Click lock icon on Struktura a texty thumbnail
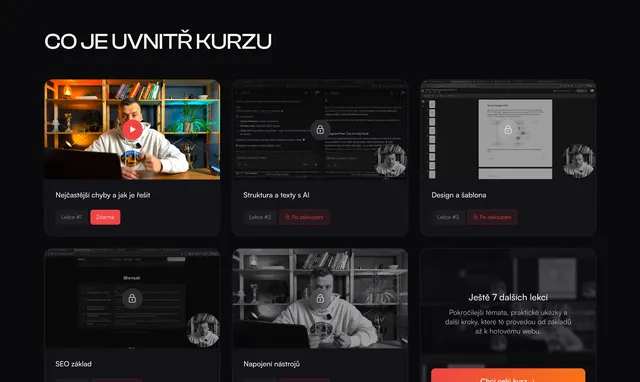This screenshot has width=640, height=382. pos(320,130)
